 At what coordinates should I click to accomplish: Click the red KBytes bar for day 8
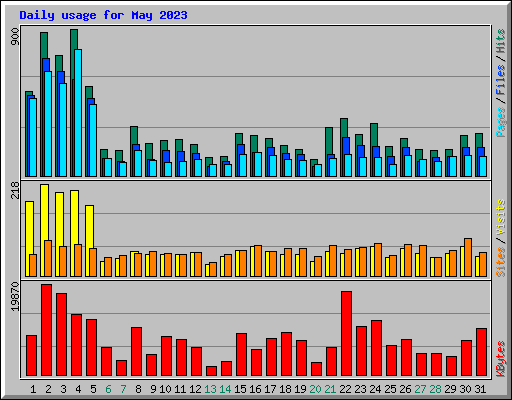[x=137, y=352]
